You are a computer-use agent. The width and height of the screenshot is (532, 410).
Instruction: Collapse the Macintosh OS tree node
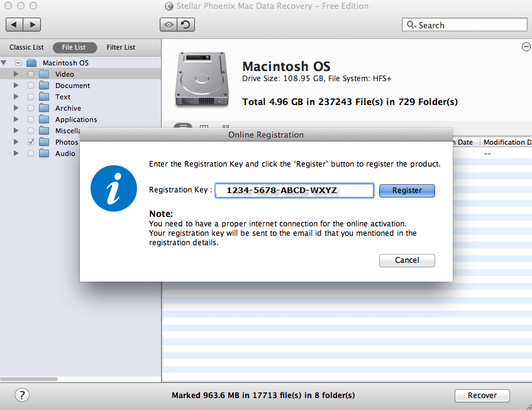(4, 63)
